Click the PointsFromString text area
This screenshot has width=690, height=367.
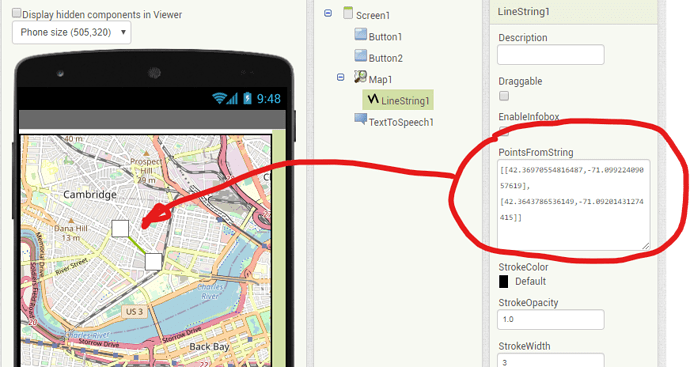coord(573,205)
